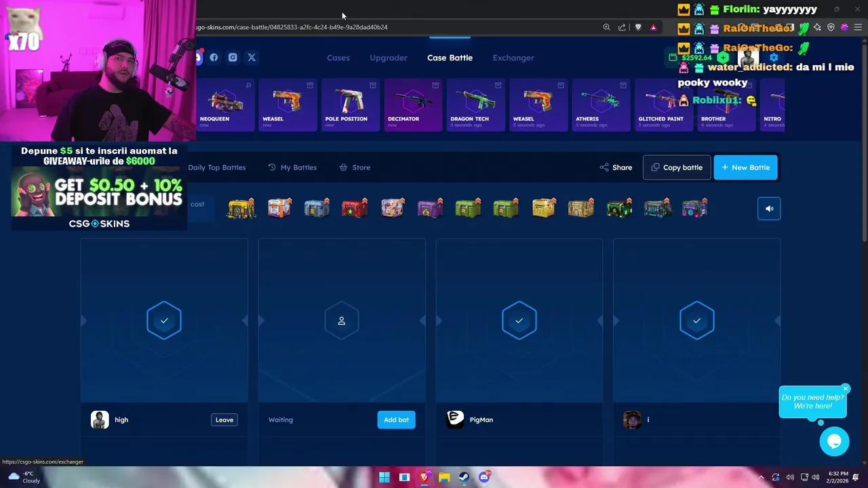Open the Cases tab
This screenshot has width=868, height=488.
(338, 58)
